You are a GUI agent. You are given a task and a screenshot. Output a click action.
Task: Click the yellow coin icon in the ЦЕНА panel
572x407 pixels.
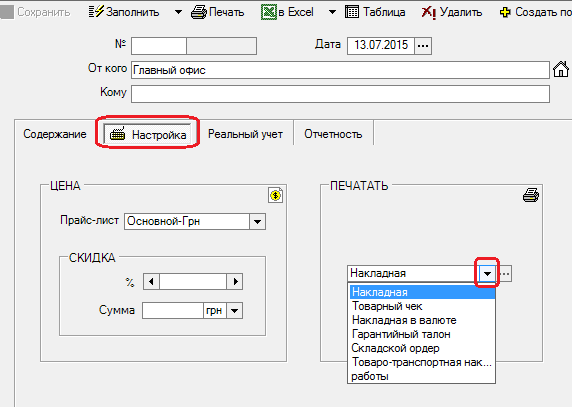click(x=275, y=195)
